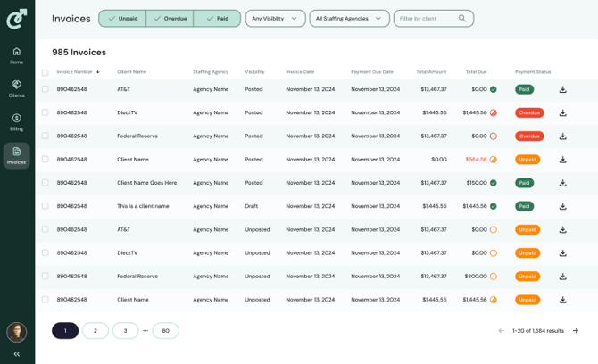The width and height of the screenshot is (598, 364).
Task: Open the Clients sidebar section
Action: (x=16, y=88)
